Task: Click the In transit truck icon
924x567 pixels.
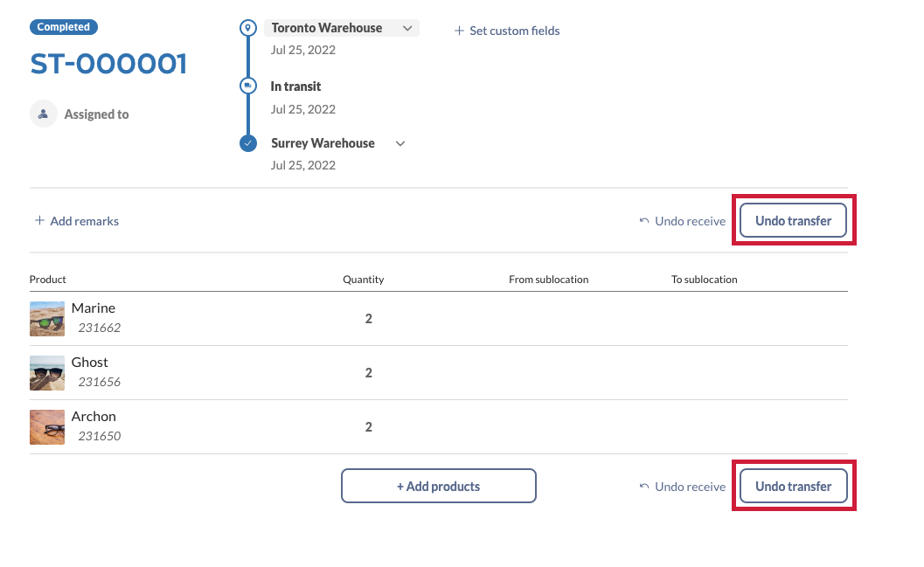Action: 248,86
